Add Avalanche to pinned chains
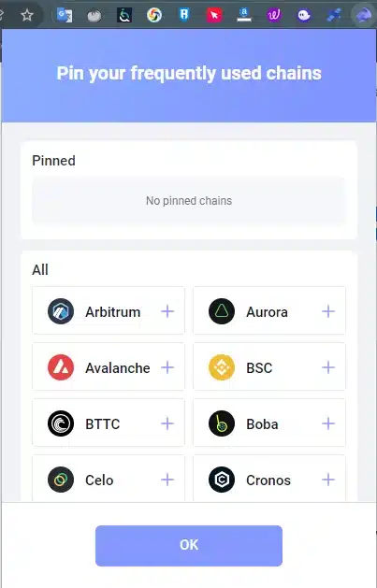Image resolution: width=377 pixels, height=588 pixels. click(x=167, y=367)
